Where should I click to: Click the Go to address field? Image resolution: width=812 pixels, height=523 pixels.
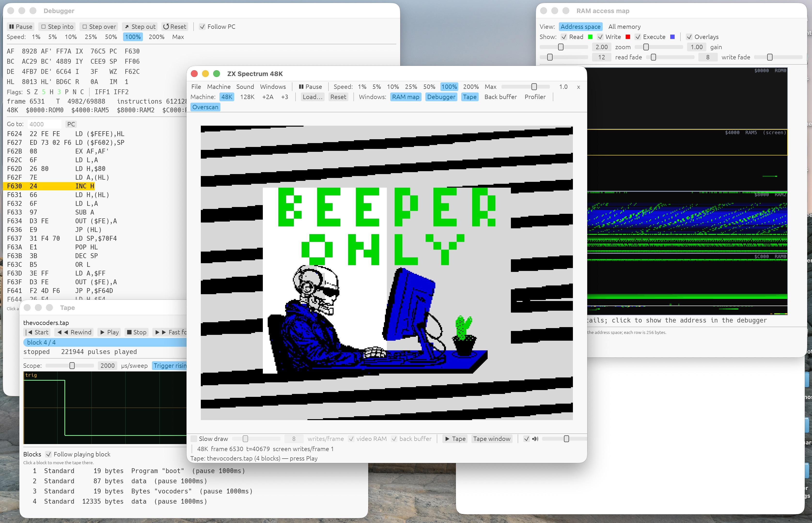[44, 124]
